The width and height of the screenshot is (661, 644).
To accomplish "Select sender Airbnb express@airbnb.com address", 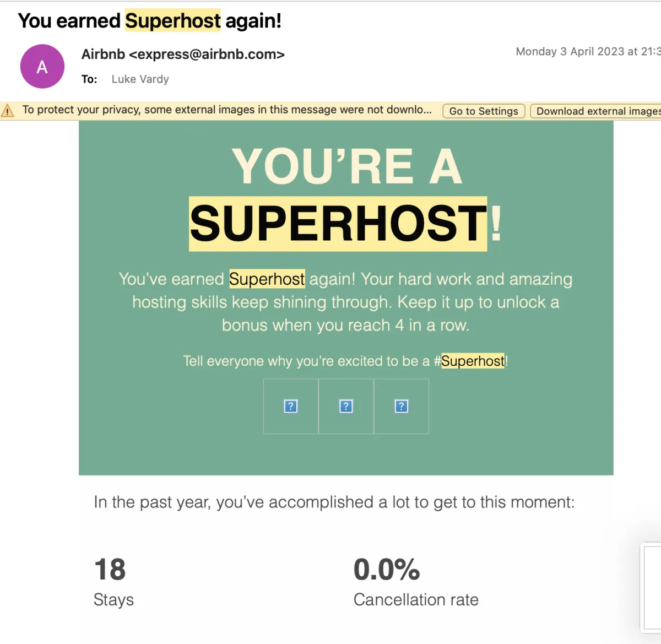I will (183, 54).
